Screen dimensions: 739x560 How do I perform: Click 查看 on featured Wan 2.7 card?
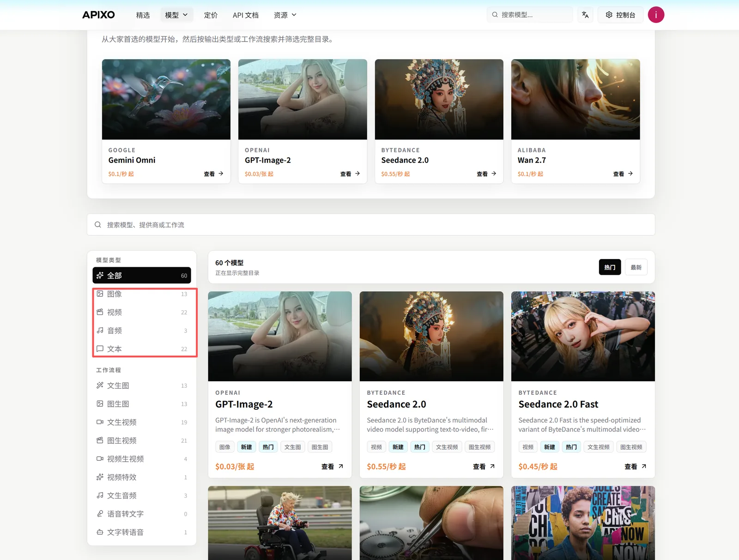point(623,174)
